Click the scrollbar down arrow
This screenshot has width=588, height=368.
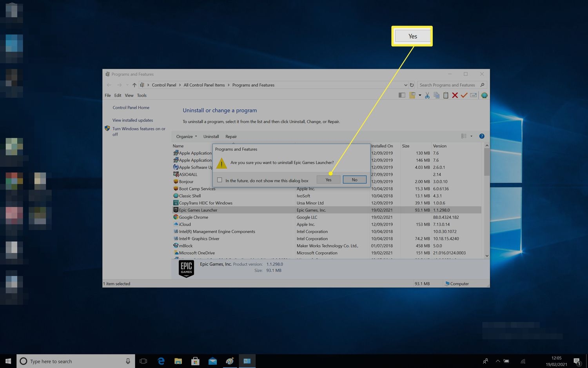pos(487,256)
